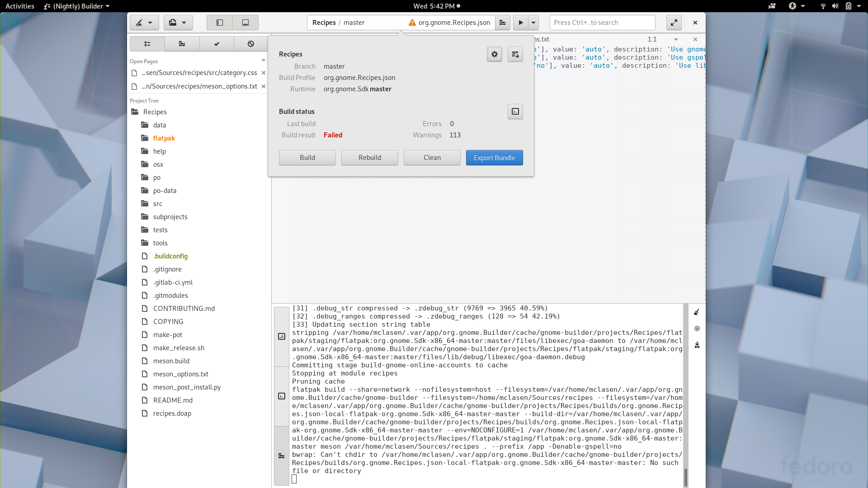Open the make-pot file
Screen dimensions: 868x488
(167, 335)
